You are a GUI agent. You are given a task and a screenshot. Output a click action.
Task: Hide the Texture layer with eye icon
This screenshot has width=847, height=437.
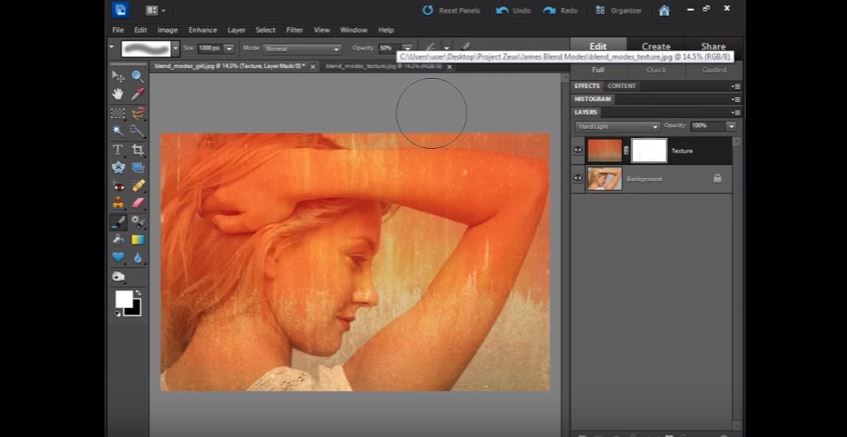coord(578,150)
